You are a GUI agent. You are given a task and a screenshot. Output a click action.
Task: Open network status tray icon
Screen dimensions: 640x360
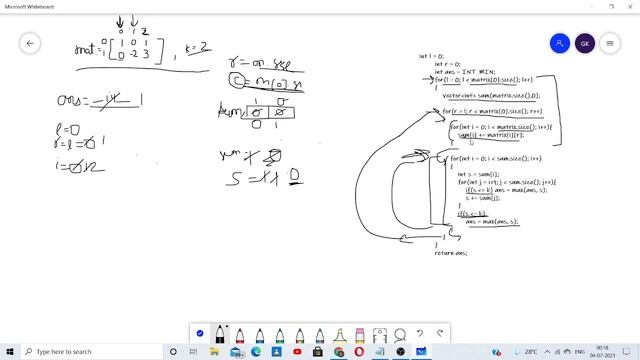(x=557, y=351)
